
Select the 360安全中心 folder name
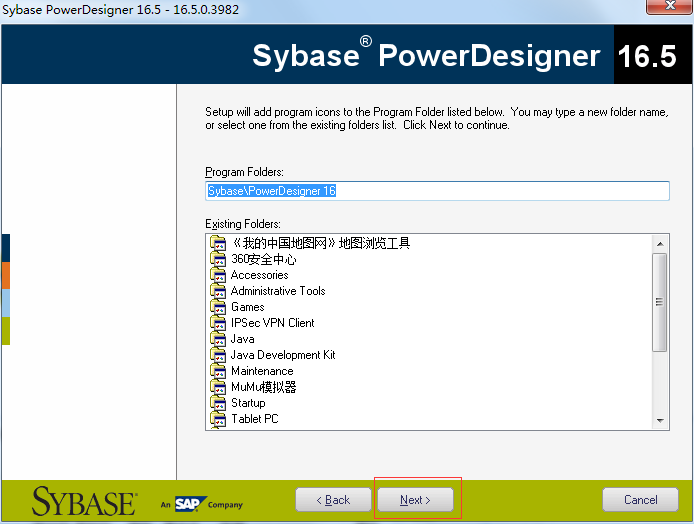264,259
